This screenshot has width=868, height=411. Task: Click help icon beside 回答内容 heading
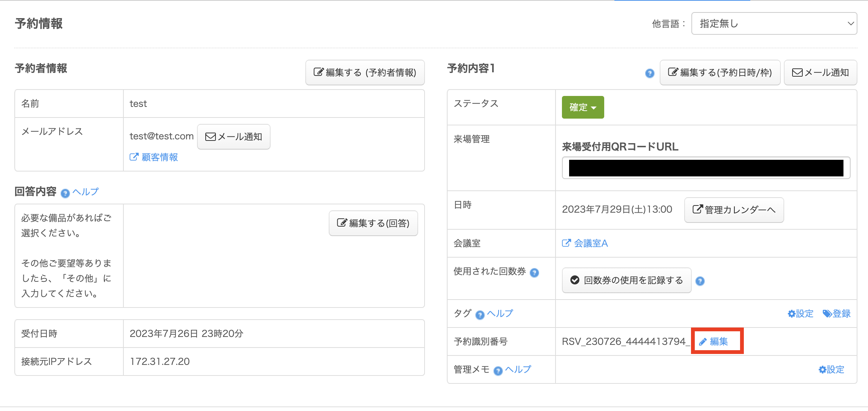coord(65,193)
